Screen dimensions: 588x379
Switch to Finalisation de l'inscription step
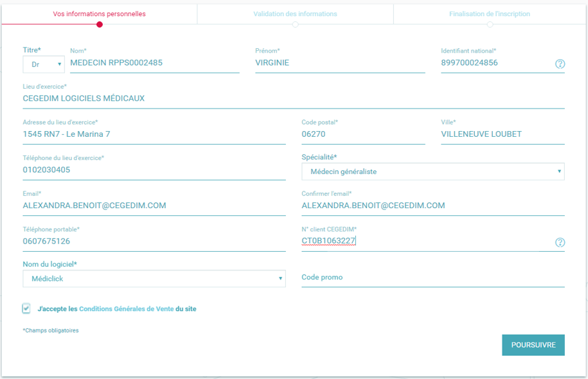click(x=490, y=14)
